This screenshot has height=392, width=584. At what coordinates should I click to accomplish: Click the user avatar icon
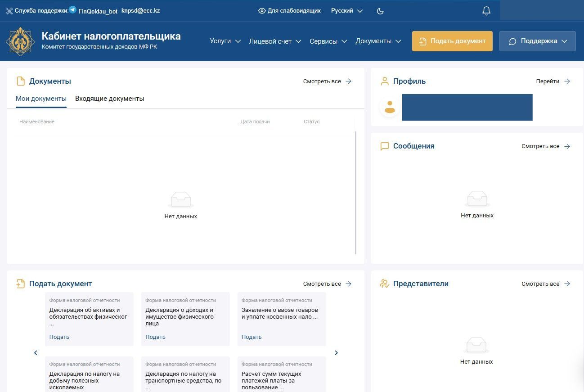pos(390,107)
